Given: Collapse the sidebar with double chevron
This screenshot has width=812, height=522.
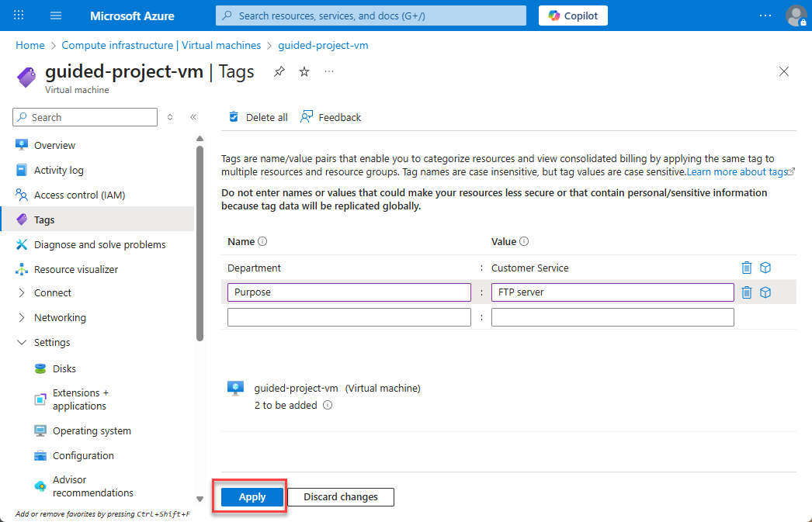Looking at the screenshot, I should pyautogui.click(x=193, y=117).
